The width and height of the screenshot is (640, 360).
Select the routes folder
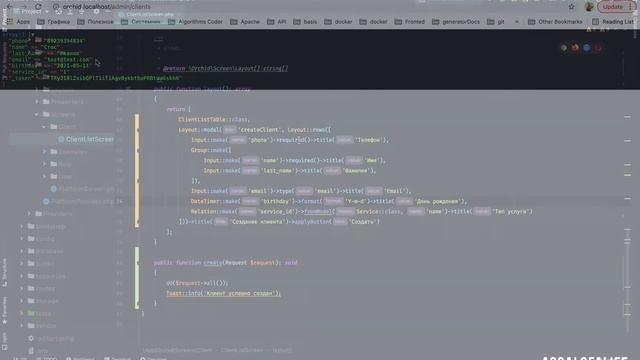[x=41, y=289]
